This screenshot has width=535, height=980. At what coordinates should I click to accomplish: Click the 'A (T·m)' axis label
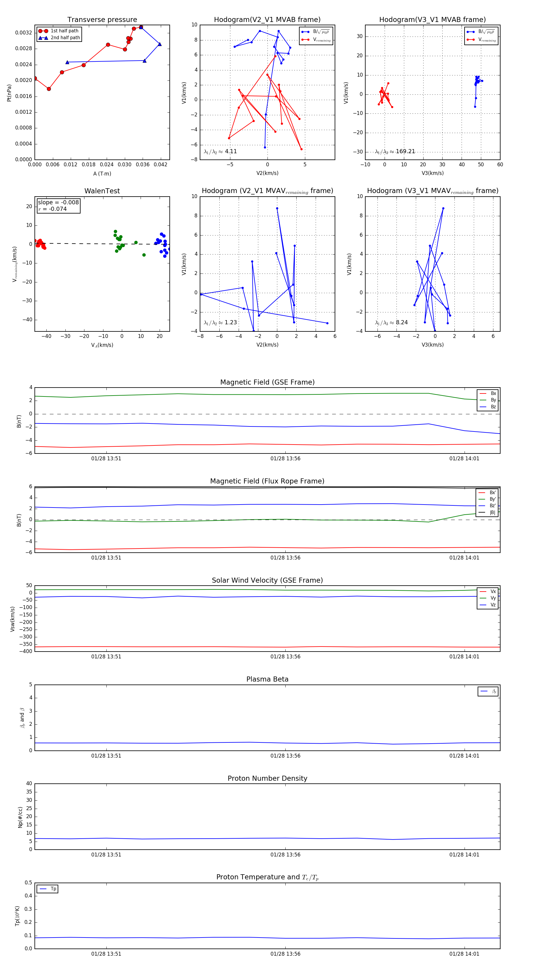point(102,174)
